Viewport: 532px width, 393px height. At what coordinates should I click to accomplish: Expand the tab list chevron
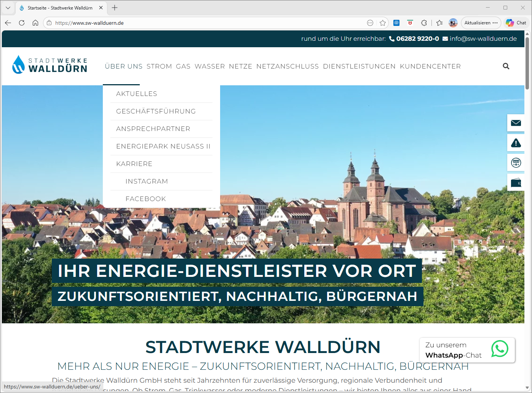coord(8,8)
